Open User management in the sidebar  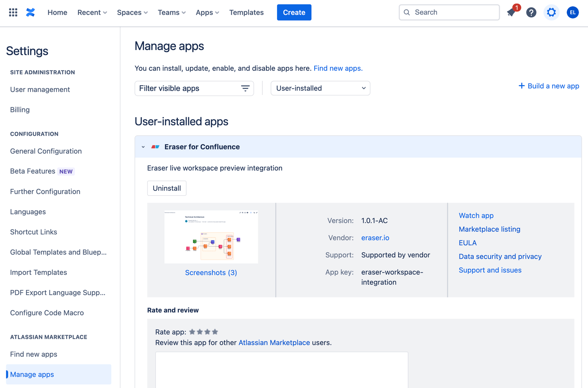(x=40, y=90)
